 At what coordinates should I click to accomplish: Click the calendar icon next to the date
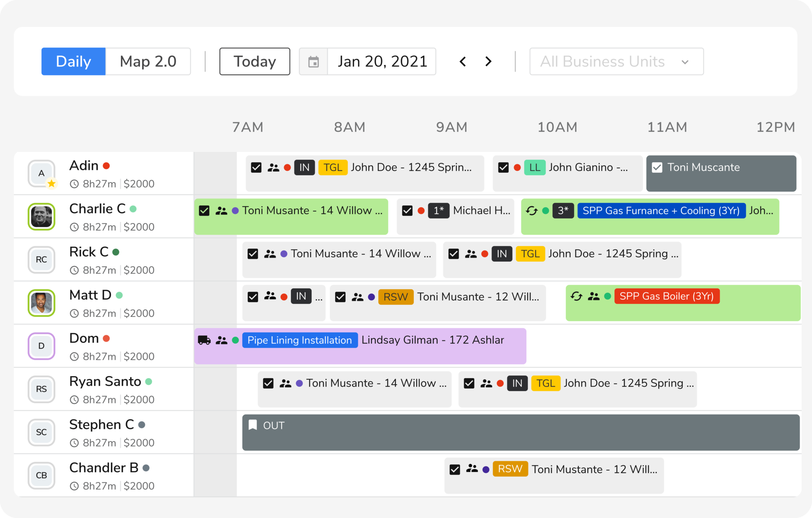(x=314, y=61)
